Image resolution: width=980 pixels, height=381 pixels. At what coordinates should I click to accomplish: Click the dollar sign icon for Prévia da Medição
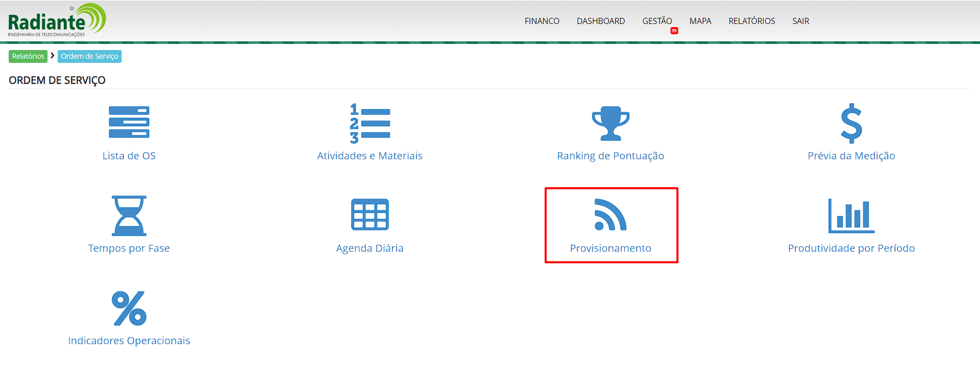[x=851, y=123]
